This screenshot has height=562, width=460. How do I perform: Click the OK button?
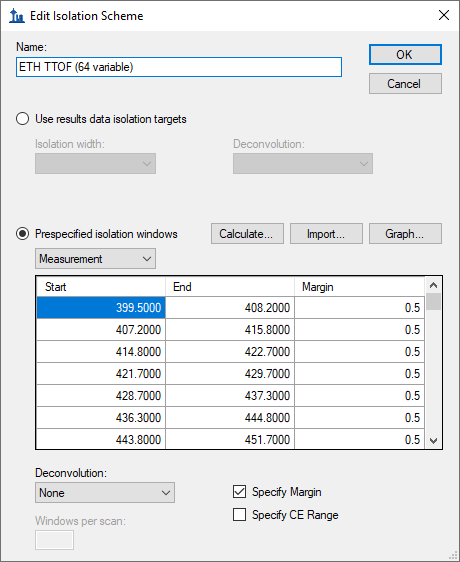click(x=405, y=54)
